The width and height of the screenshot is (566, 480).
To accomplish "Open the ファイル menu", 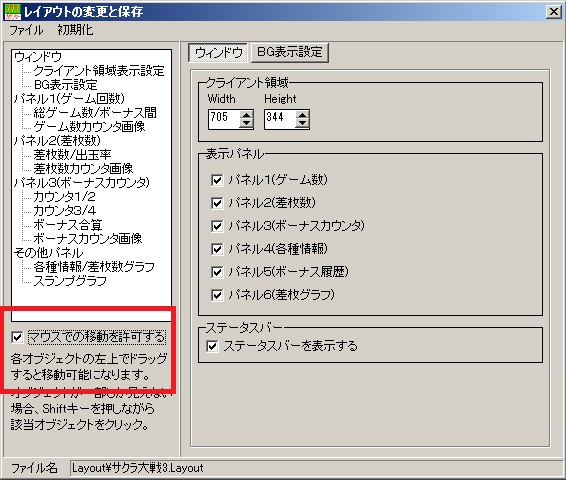I will coord(26,30).
